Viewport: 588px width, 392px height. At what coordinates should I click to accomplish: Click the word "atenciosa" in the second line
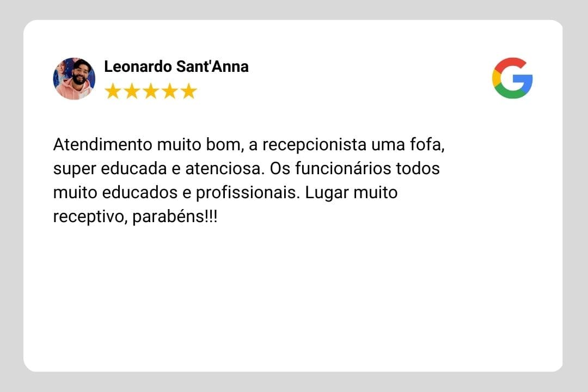pos(223,168)
